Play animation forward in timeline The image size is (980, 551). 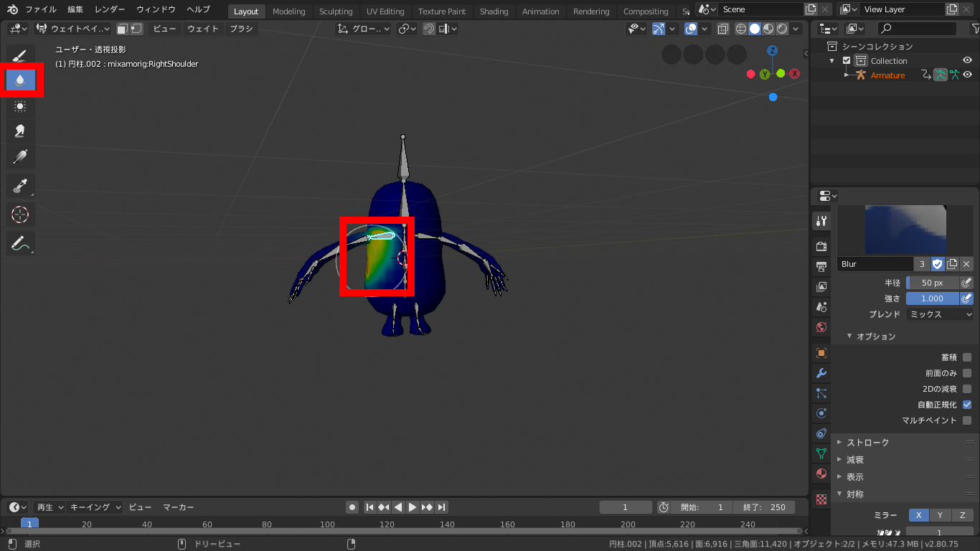pos(413,507)
